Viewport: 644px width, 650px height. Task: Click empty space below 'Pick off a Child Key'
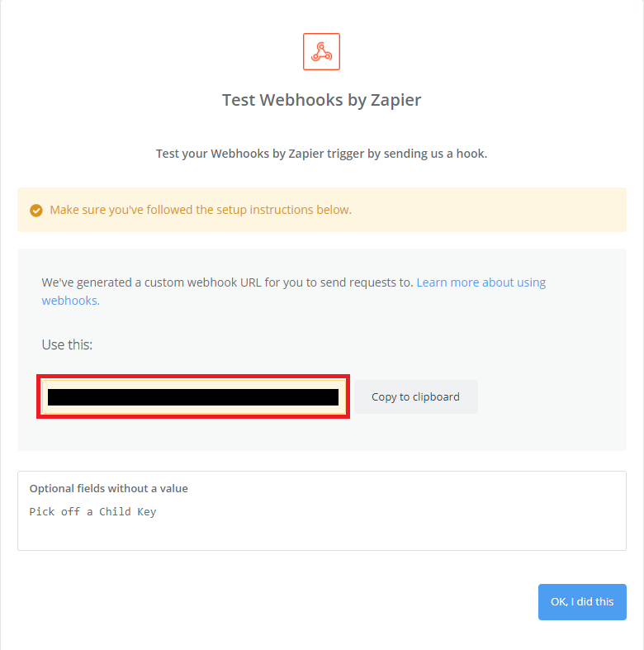click(321, 534)
